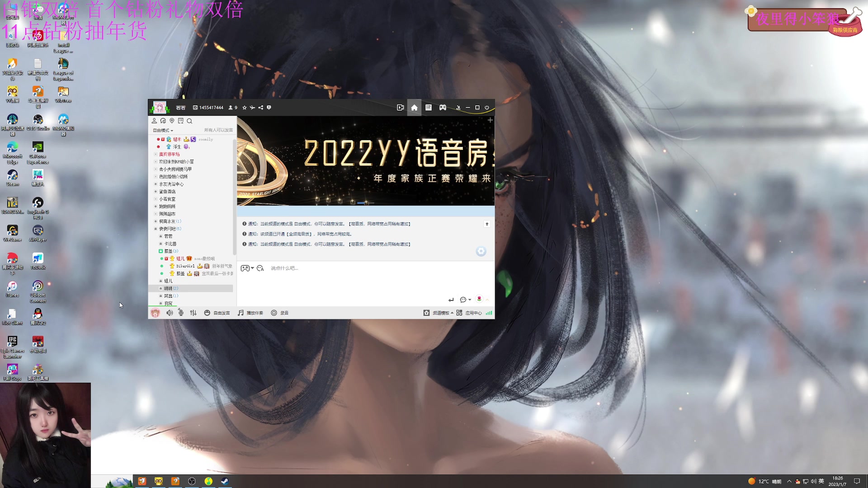Favorite the channel with the star icon
This screenshot has width=868, height=488.
coord(245,108)
